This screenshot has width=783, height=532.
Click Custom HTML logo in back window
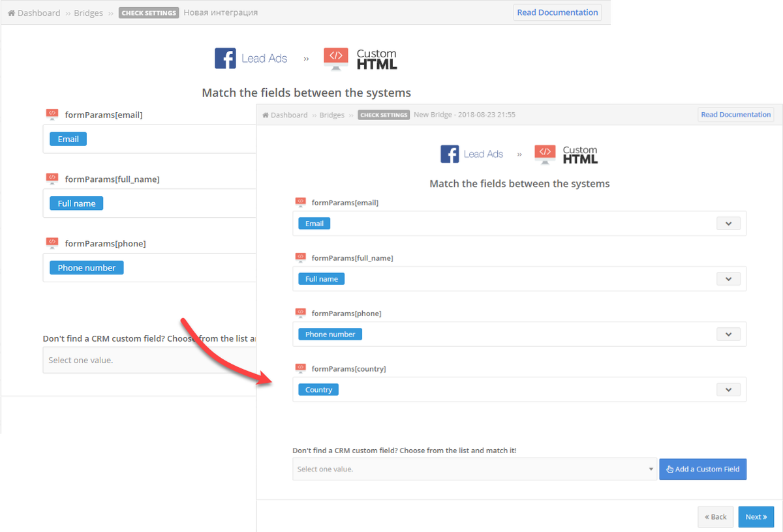(360, 59)
